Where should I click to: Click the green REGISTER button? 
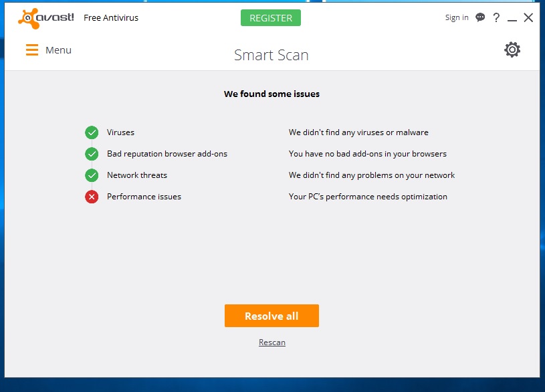(x=271, y=18)
